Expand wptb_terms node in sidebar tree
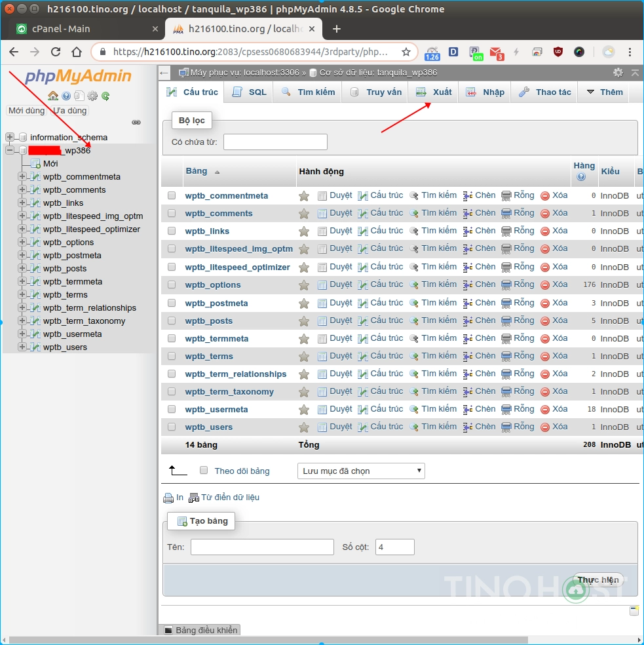644x645 pixels. [x=22, y=294]
